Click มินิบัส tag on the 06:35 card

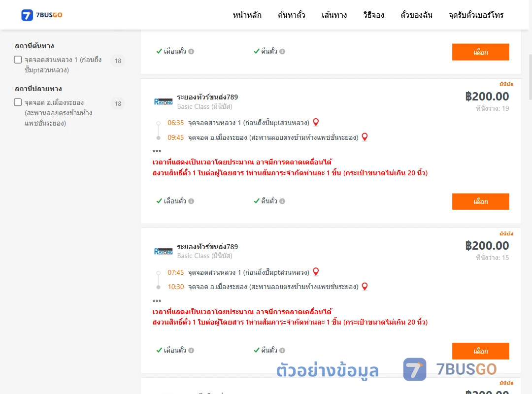click(506, 84)
